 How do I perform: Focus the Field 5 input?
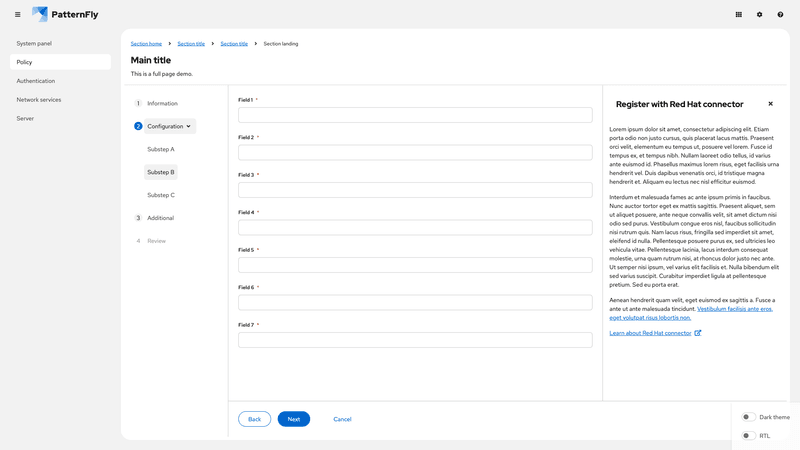[x=415, y=265]
